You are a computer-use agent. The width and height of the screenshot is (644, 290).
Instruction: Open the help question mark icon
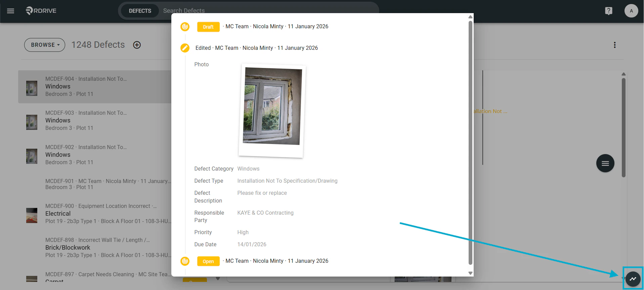click(608, 11)
